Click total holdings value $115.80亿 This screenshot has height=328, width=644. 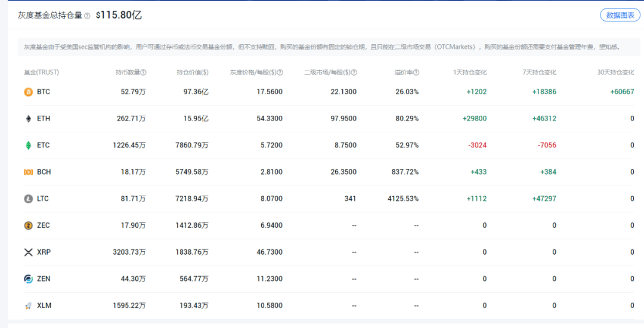[x=119, y=15]
